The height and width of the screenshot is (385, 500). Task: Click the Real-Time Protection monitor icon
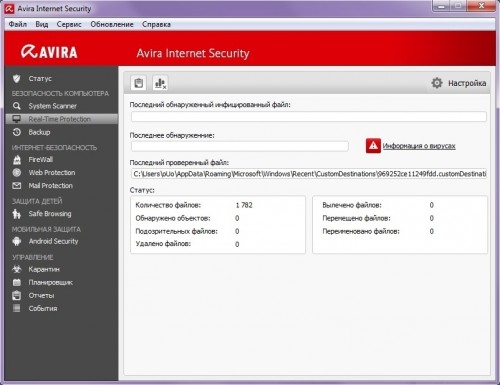(x=16, y=119)
